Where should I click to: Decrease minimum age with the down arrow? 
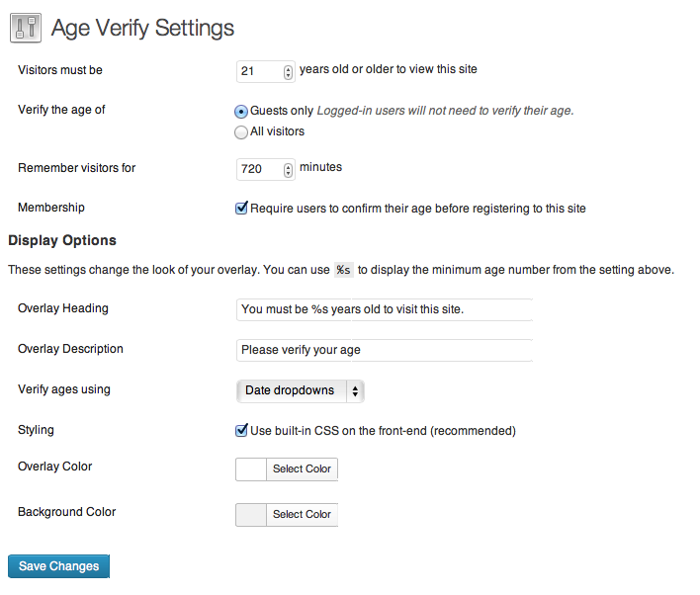coord(288,75)
